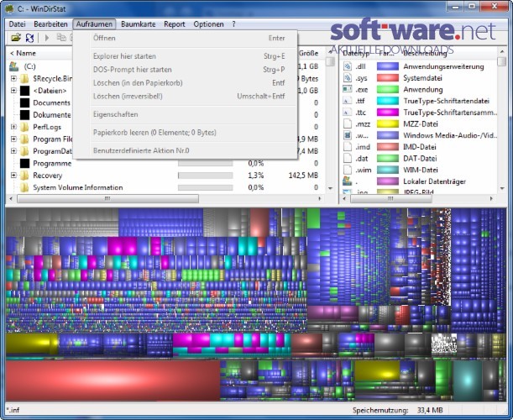Screen dimensions: 513x420
Task: Click the blue .dll color swatch
Action: pos(388,66)
